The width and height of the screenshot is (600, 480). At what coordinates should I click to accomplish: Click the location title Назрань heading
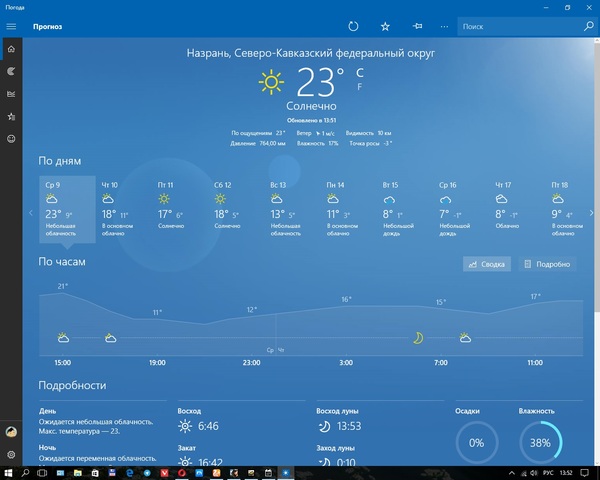pos(311,53)
